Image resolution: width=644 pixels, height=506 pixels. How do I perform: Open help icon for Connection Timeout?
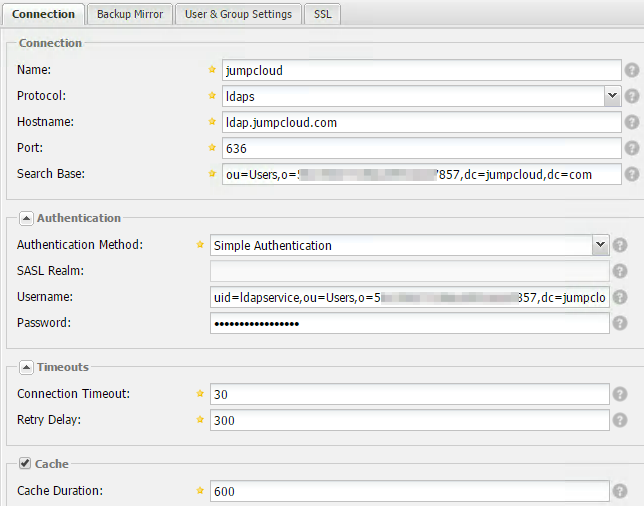tap(620, 394)
